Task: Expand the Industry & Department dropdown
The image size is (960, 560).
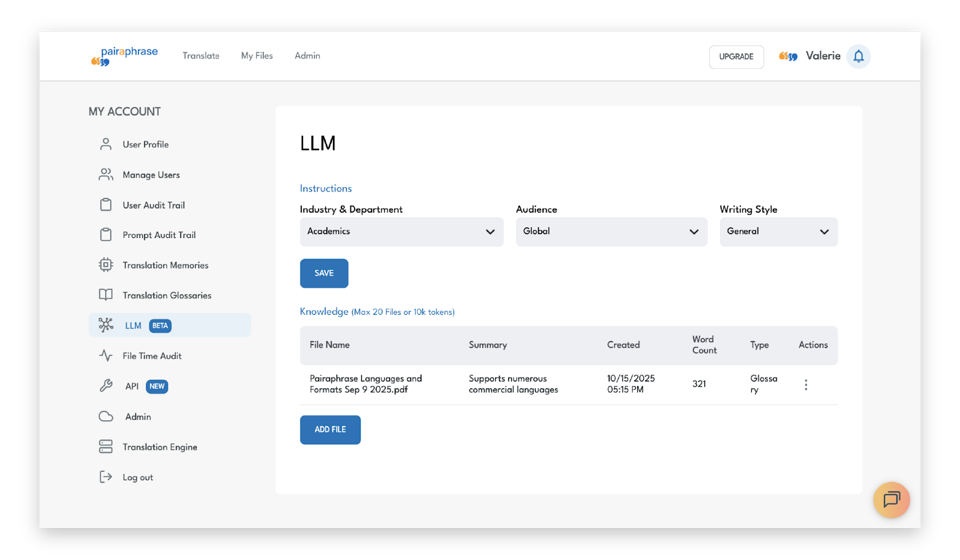Action: (401, 232)
